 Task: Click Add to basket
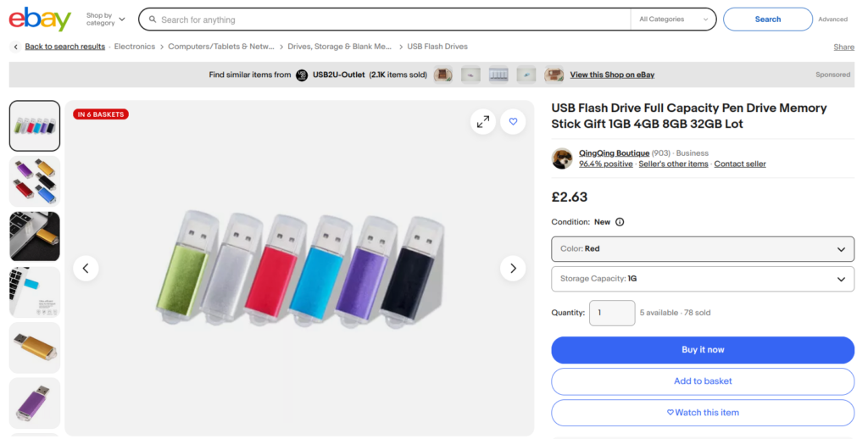coord(703,381)
